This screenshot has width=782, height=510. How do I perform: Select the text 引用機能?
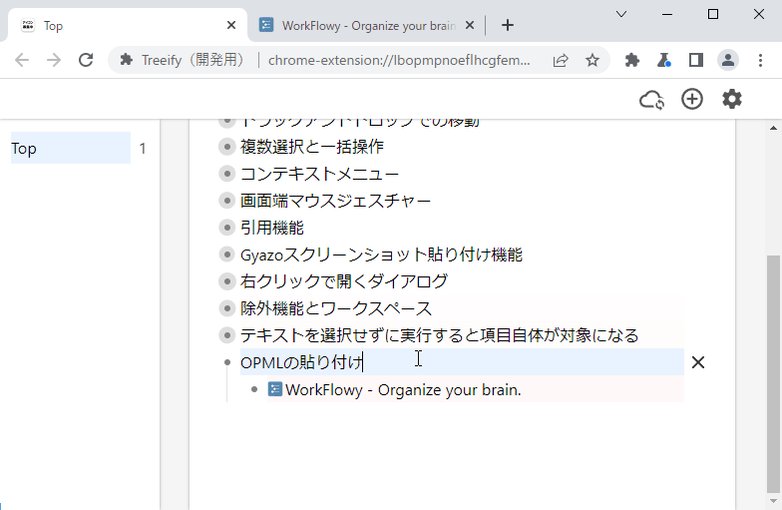point(272,227)
